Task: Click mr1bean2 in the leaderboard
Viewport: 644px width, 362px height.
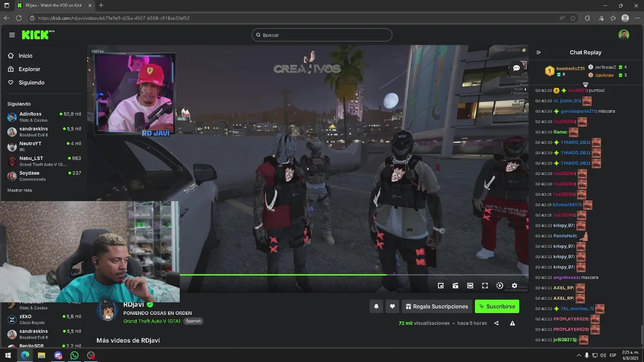Action: coord(605,67)
